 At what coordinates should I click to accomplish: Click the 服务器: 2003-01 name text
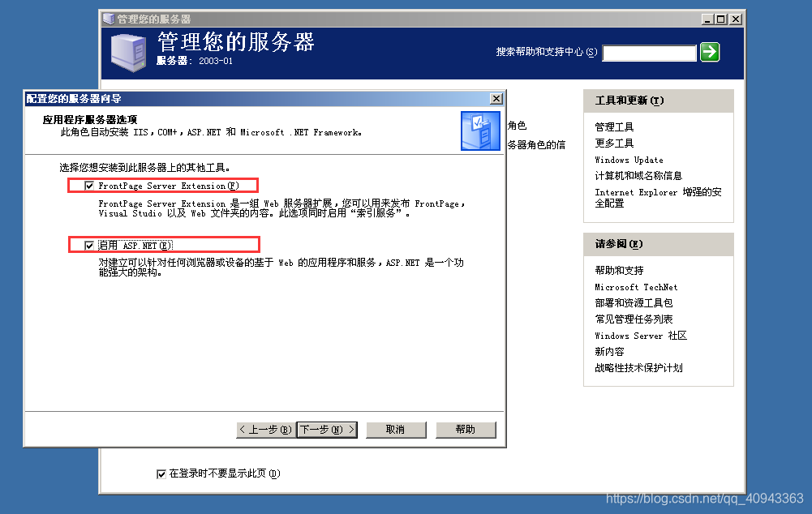195,61
